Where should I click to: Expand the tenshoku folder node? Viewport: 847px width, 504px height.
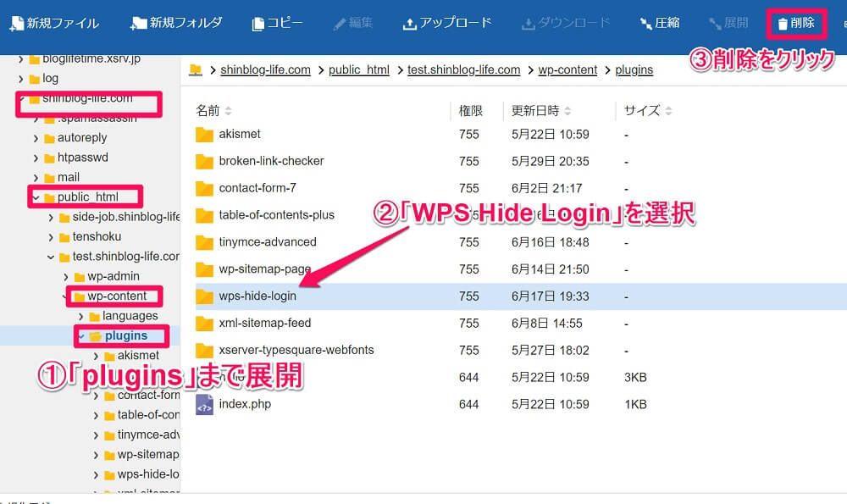tap(50, 236)
